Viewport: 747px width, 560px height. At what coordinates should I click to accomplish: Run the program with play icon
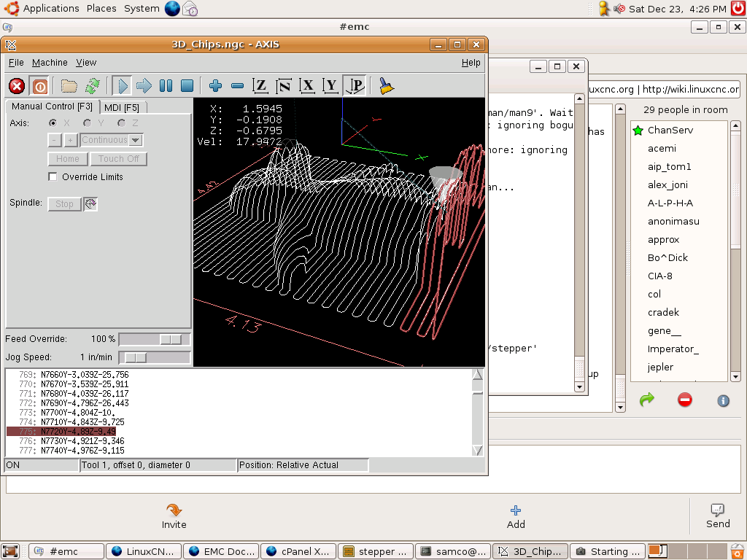(123, 86)
